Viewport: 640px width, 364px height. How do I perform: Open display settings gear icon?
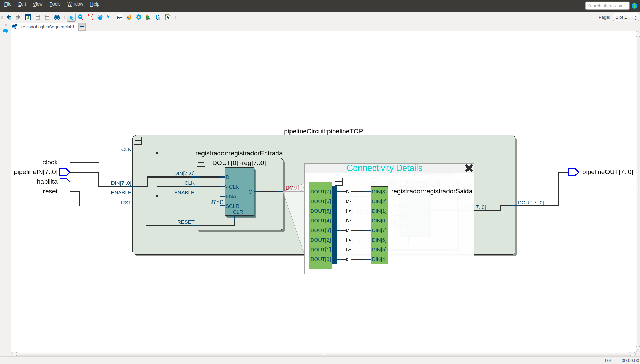(x=139, y=17)
